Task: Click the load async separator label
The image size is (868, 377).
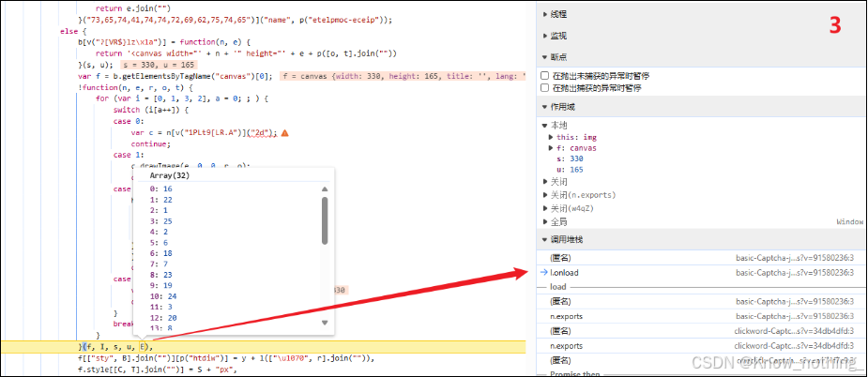Action: 558,287
